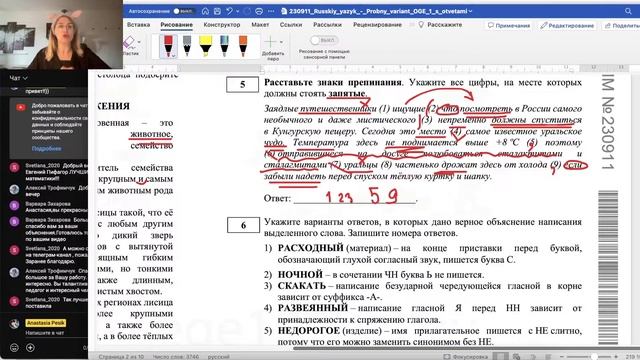Screen dimensions: 640x360
Task: Select the red pen
Action: pos(168,45)
